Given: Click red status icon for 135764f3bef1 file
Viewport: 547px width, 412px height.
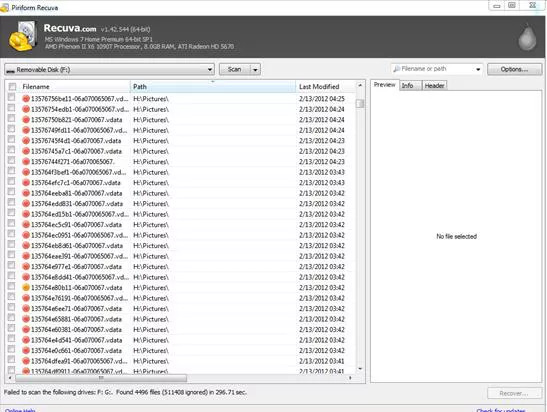Looking at the screenshot, I should coord(26,172).
